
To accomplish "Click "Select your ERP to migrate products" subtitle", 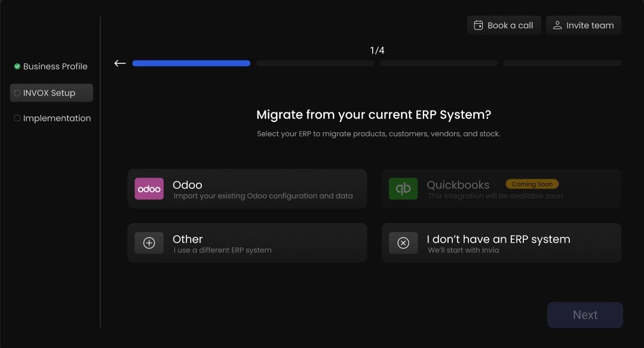I will [x=379, y=133].
